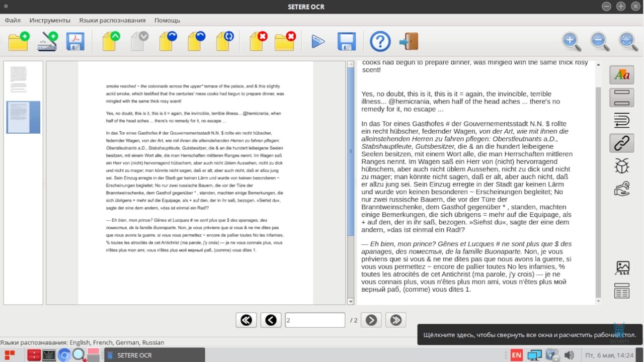Toggle the Aa text formatting button

pyautogui.click(x=622, y=75)
